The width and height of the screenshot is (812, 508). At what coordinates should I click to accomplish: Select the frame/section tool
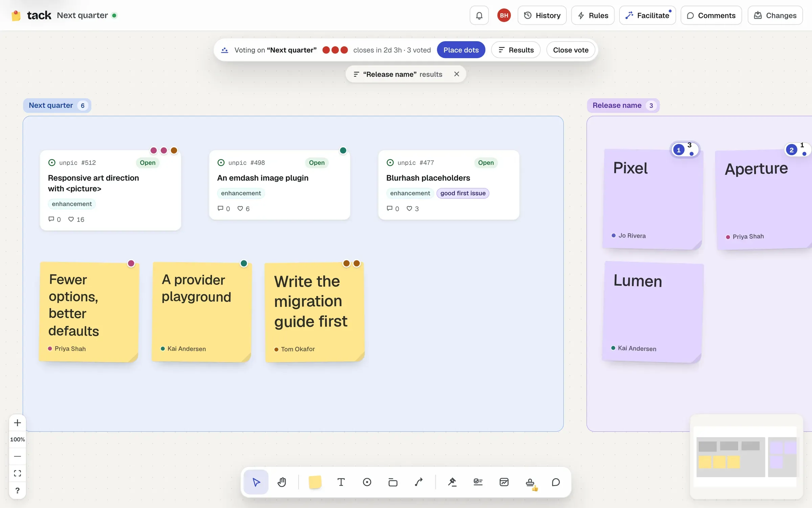coord(393,482)
